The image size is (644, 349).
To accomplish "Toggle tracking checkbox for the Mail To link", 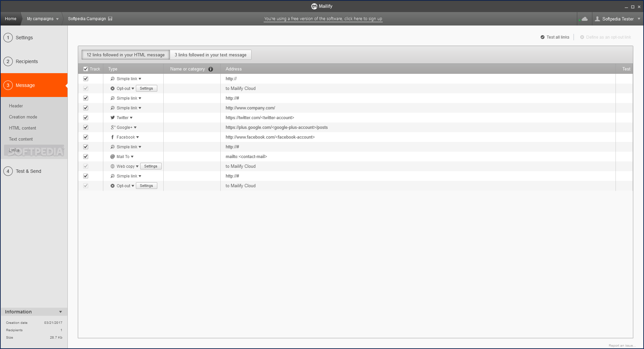I will pyautogui.click(x=86, y=157).
